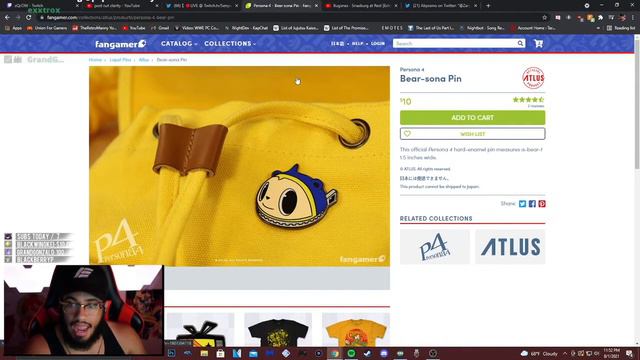Open the orange t-shirt product thumbnail

click(x=356, y=330)
